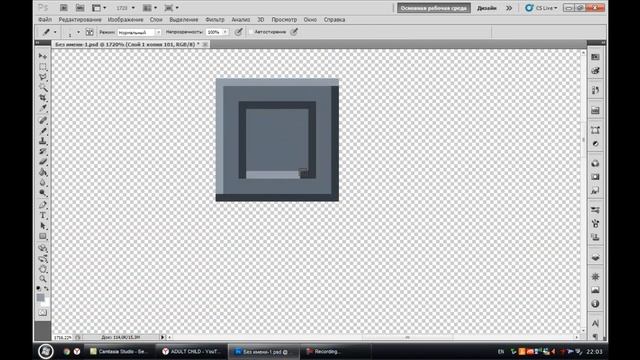This screenshot has height=360, width=640.
Task: Show more workspaces chevron
Action: (x=509, y=8)
